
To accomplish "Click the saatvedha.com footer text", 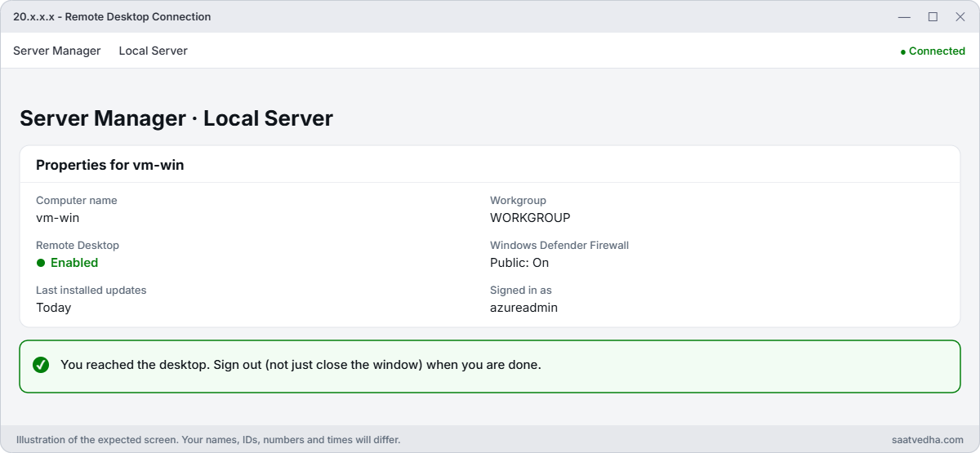I will (x=928, y=440).
